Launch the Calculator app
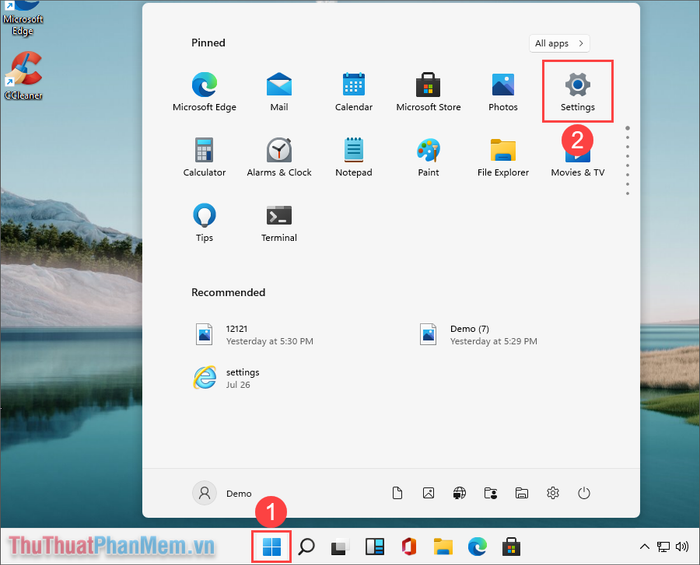This screenshot has height=565, width=700. click(204, 157)
